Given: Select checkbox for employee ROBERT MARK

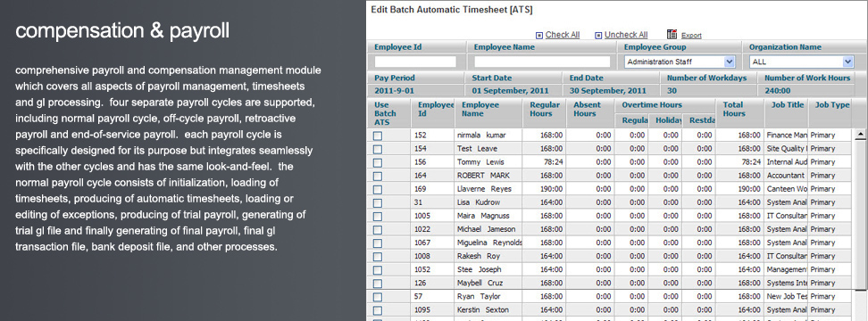Looking at the screenshot, I should click(378, 176).
